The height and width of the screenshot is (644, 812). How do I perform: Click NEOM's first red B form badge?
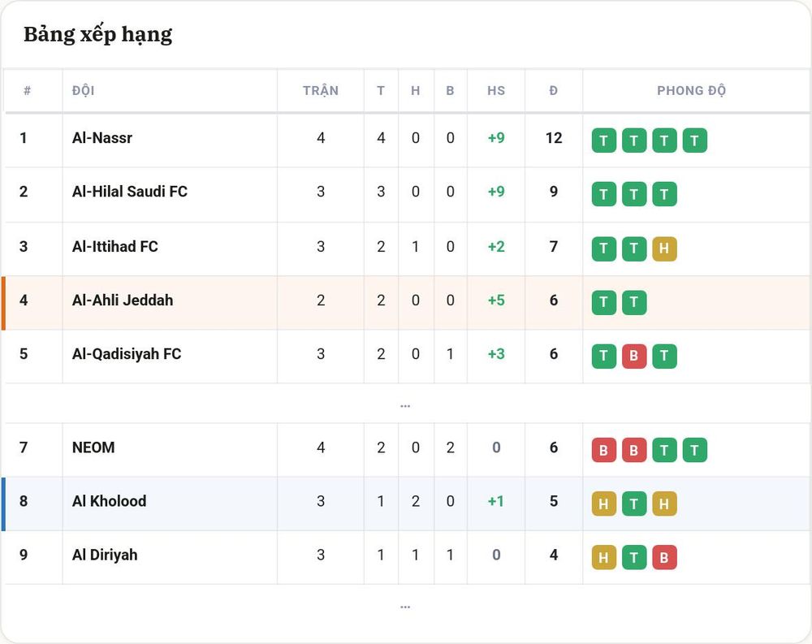604,450
